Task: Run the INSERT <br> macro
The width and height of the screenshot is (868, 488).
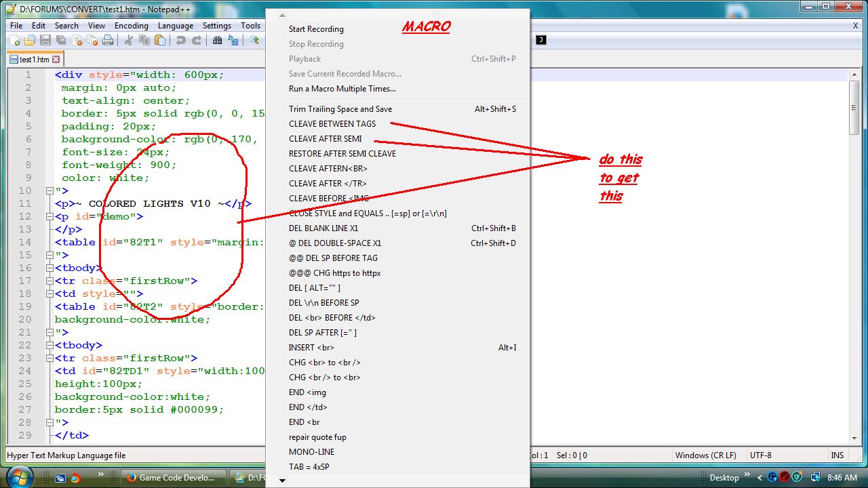Action: point(397,348)
